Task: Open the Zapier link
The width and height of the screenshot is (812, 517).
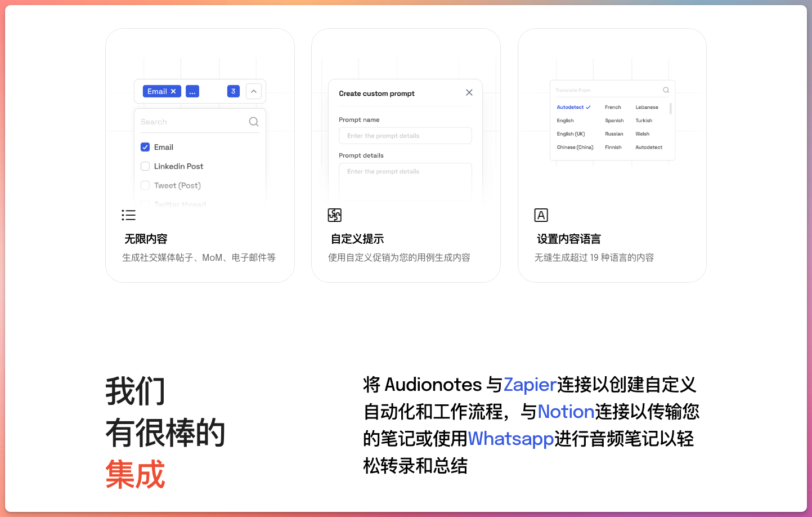Action: click(529, 385)
